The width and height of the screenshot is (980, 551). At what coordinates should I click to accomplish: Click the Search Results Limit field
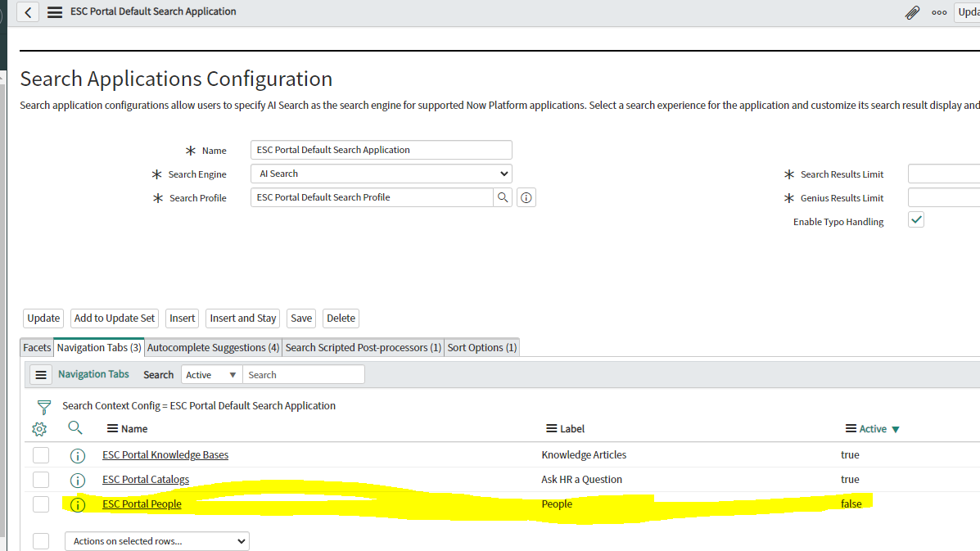pyautogui.click(x=944, y=174)
